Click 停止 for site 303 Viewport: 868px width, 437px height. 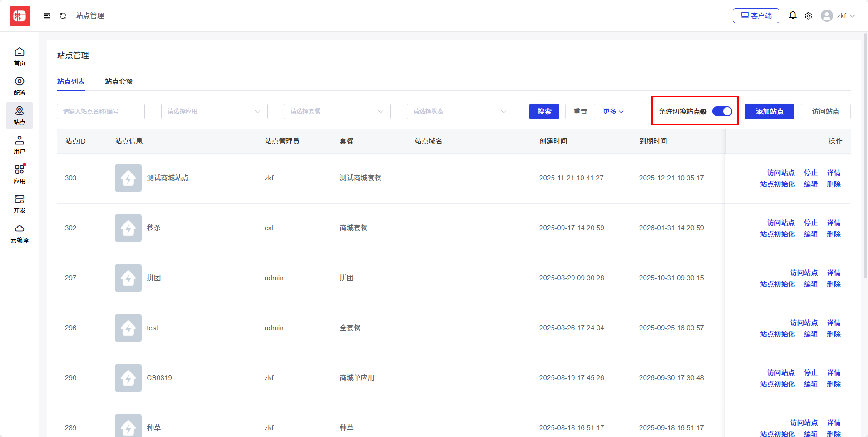[810, 173]
